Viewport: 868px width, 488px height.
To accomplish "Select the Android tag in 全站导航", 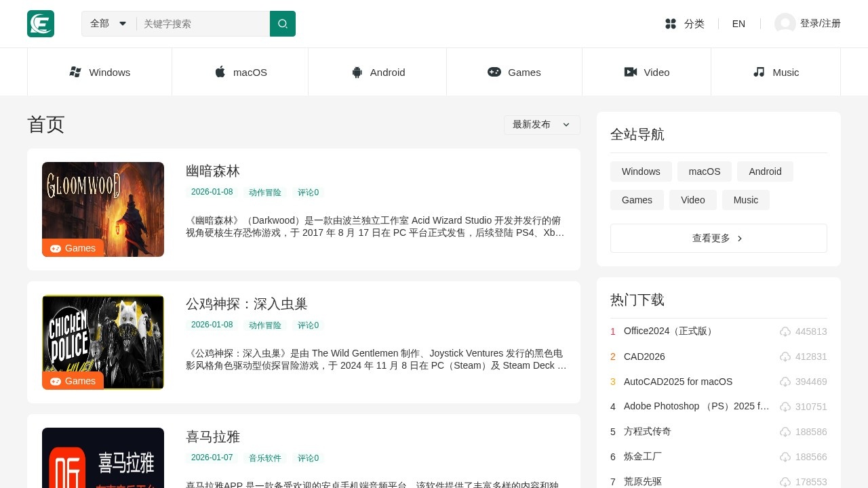I will (x=765, y=171).
